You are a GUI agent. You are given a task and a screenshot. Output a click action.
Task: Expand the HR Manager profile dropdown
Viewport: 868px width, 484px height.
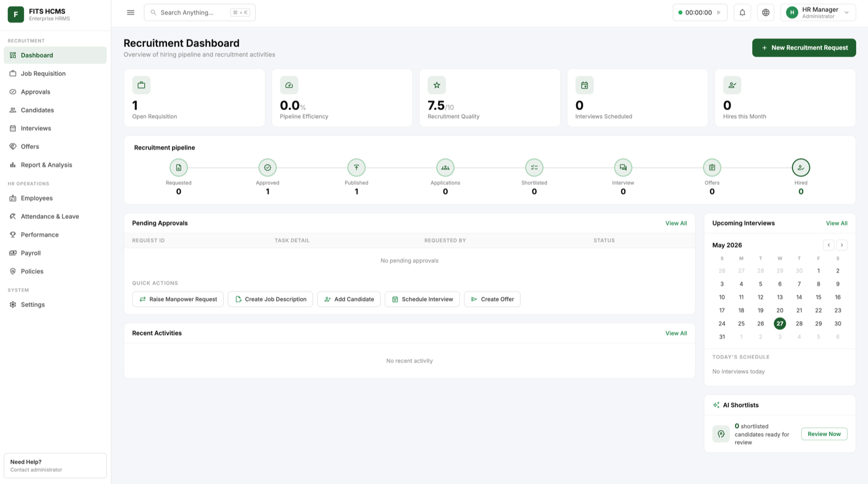pyautogui.click(x=846, y=12)
